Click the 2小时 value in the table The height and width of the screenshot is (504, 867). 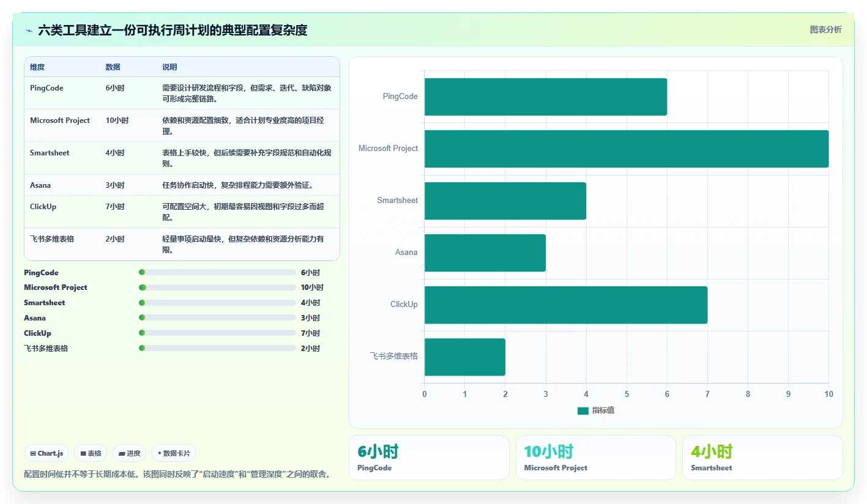115,239
